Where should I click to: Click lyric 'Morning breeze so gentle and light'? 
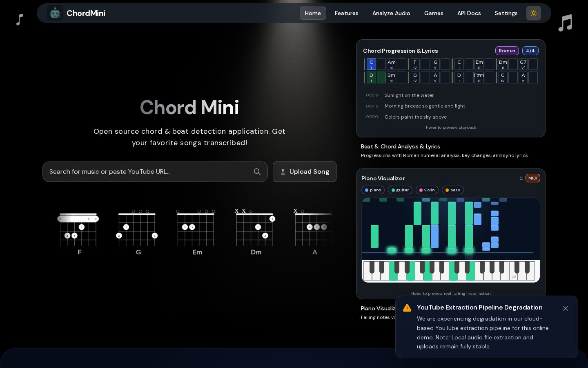425,106
